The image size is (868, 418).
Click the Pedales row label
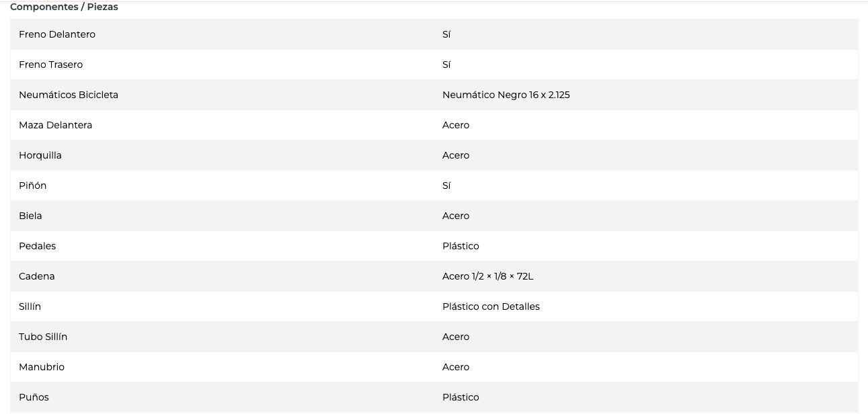38,246
